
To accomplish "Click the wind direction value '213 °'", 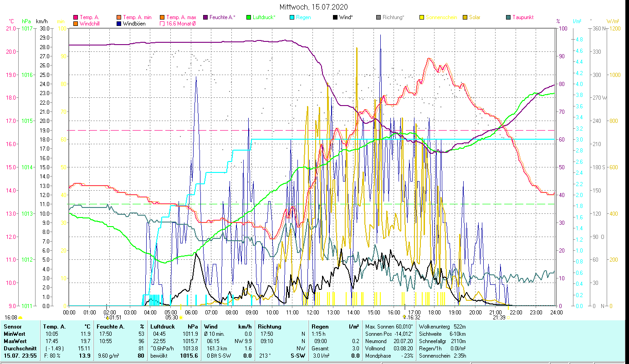I will coord(265,355).
